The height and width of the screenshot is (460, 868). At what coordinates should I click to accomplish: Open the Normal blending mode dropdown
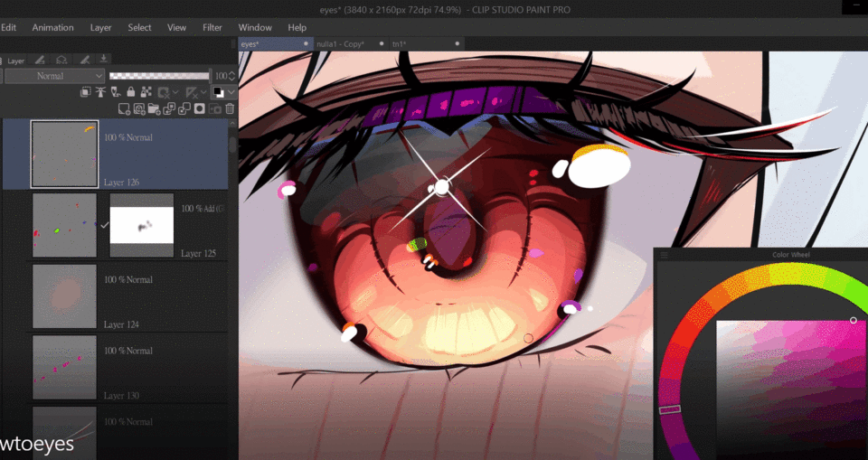tap(55, 76)
